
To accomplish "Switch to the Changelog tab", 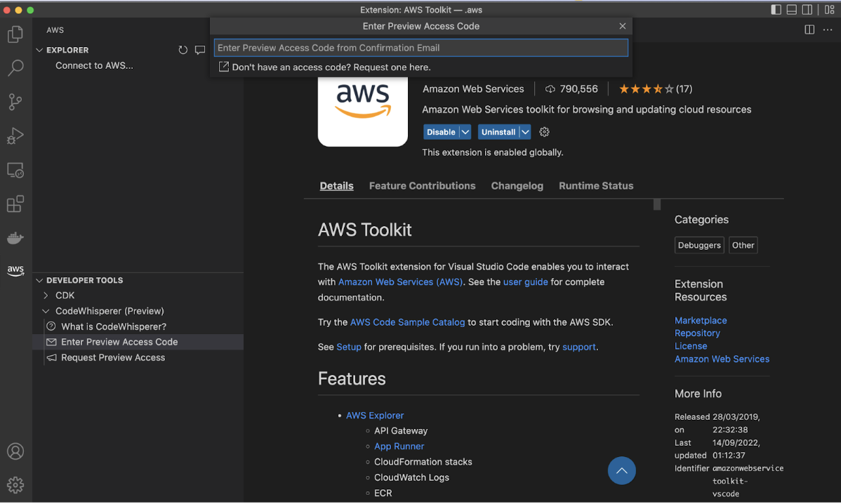I will click(517, 186).
